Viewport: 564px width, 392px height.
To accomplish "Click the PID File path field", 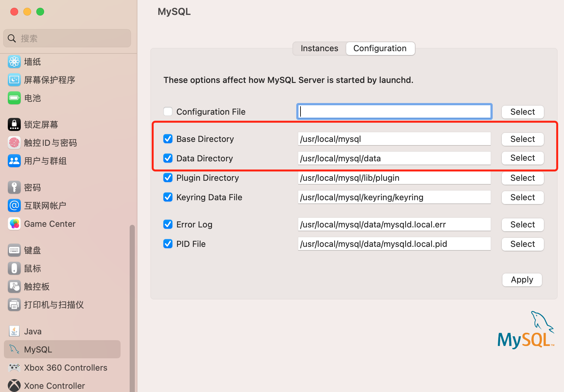I will pyautogui.click(x=394, y=244).
